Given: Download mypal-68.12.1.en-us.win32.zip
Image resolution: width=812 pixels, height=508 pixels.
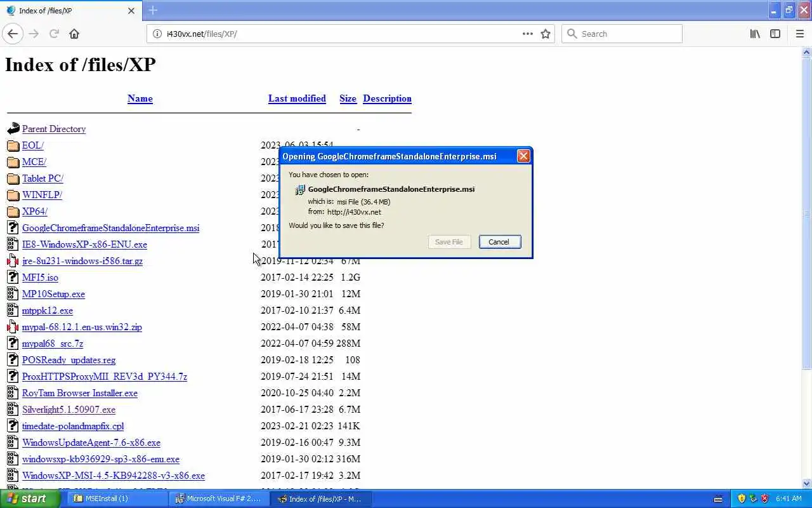Looking at the screenshot, I should coord(82,327).
